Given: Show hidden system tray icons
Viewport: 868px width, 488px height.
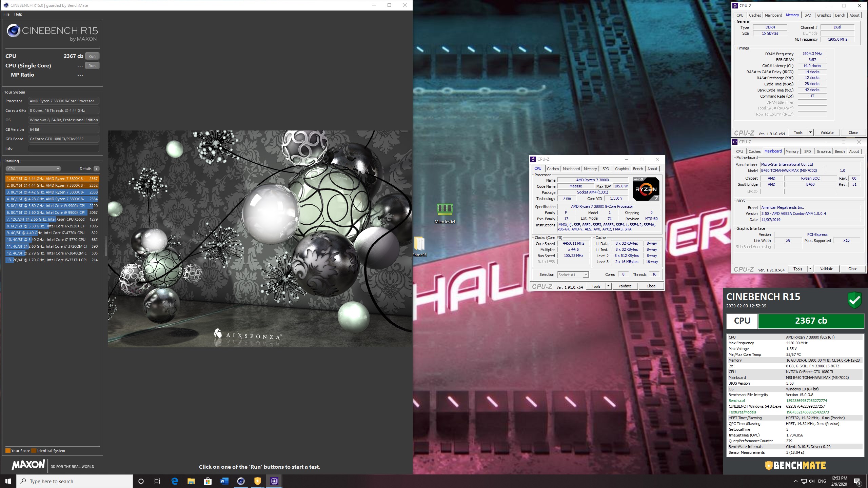Looking at the screenshot, I should coord(795,481).
